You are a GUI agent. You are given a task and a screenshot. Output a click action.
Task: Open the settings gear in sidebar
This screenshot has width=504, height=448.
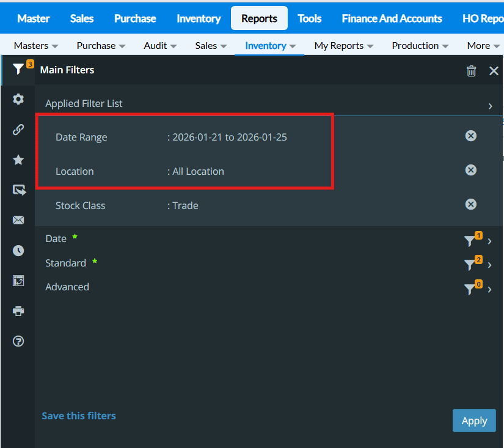coord(18,99)
